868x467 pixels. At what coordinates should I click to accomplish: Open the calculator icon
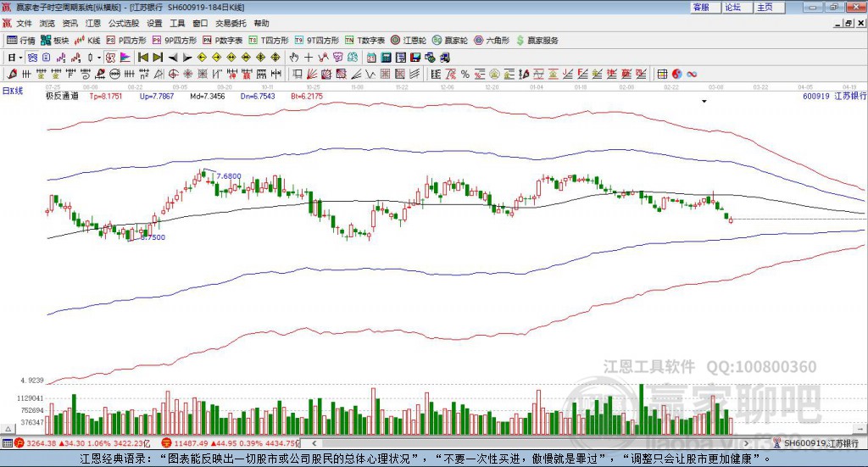tap(386, 58)
